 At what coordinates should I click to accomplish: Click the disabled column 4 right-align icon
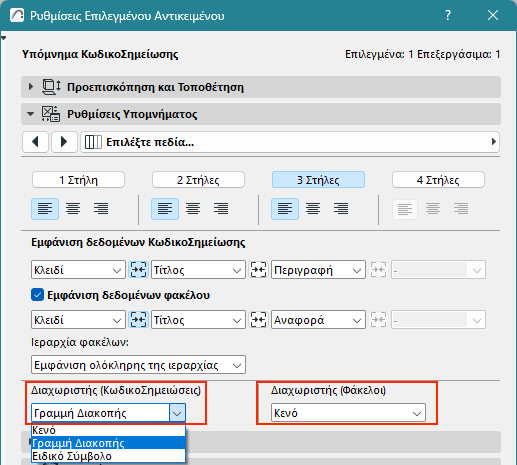(461, 209)
